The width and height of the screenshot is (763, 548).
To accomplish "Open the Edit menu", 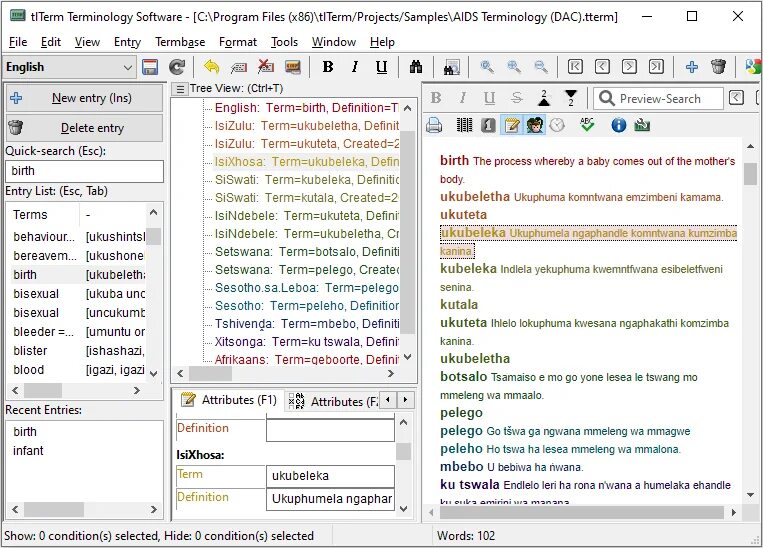I will coord(51,42).
